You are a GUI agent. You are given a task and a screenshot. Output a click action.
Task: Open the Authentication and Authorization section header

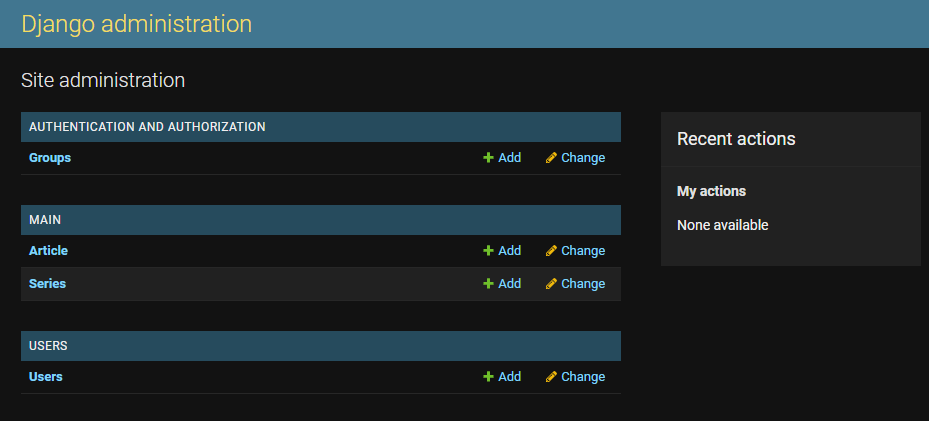(147, 127)
